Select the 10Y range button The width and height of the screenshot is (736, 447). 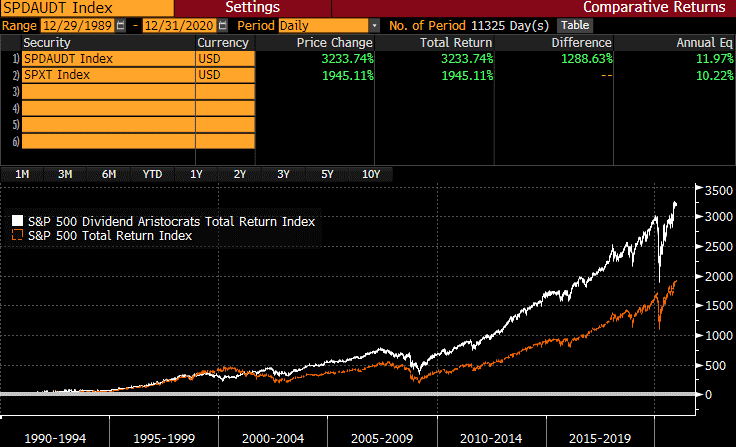371,174
